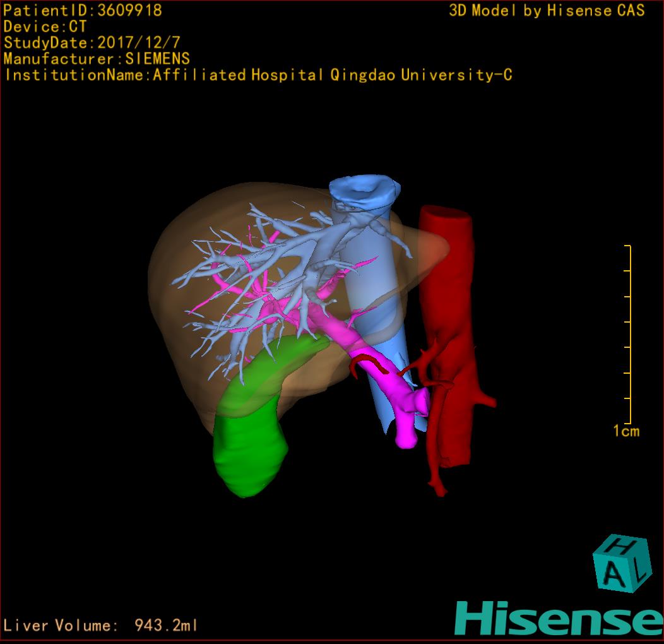Click the InstitutionName Affiliated Hospital Qingdao University text

point(258,75)
